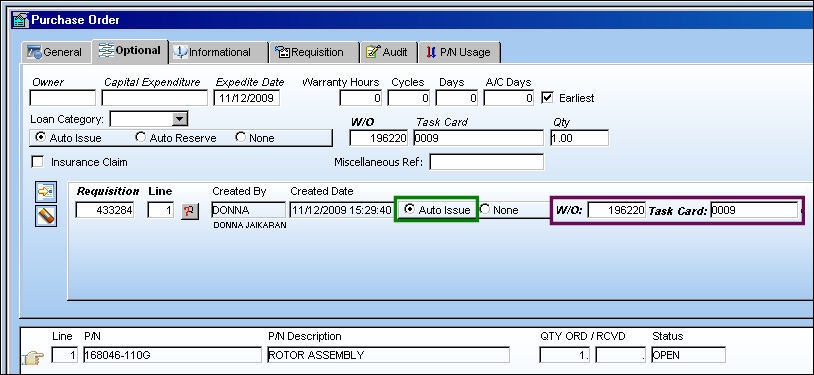
Task: Toggle the Earliest checkbox
Action: click(x=547, y=98)
